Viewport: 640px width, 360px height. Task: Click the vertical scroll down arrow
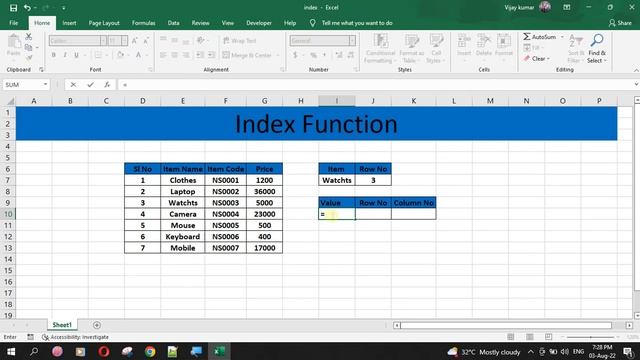(x=637, y=316)
